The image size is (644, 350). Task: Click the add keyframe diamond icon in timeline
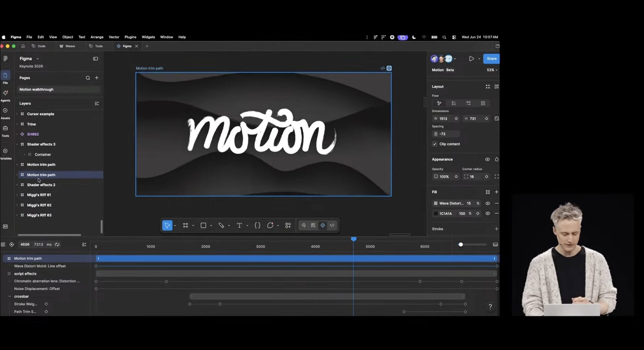point(12,244)
